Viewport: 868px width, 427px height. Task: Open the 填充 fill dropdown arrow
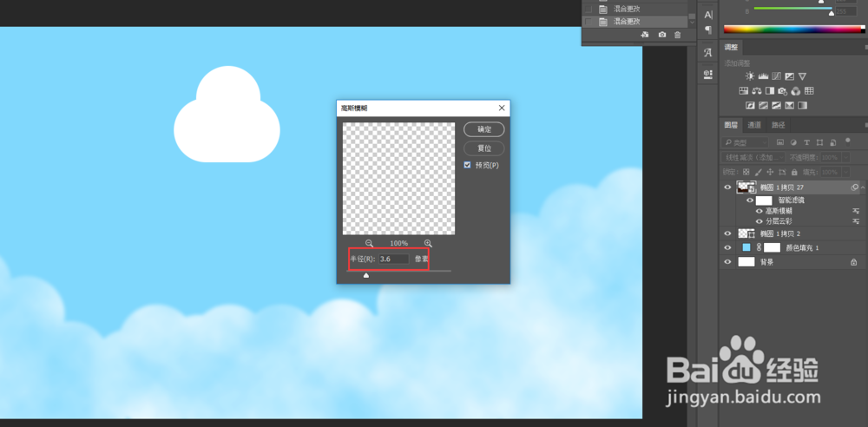[x=845, y=172]
